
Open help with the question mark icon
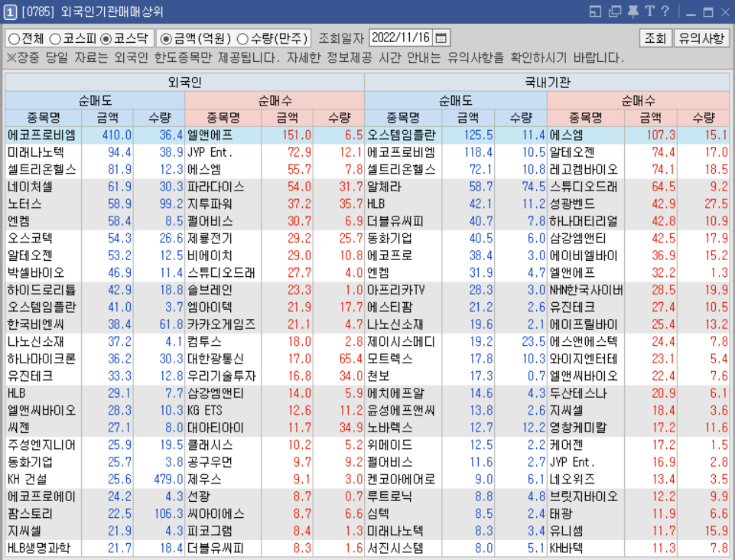pos(665,11)
